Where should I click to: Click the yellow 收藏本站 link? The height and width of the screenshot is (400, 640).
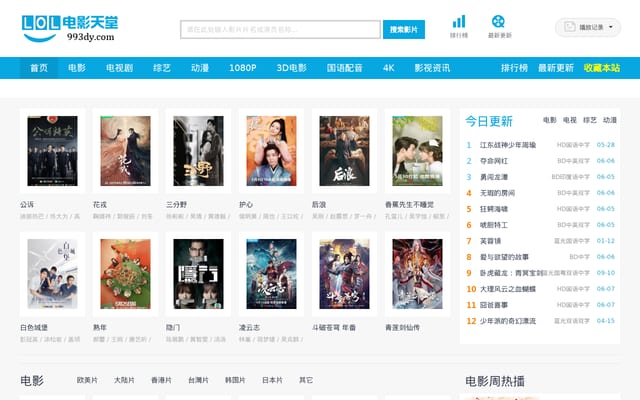(602, 68)
